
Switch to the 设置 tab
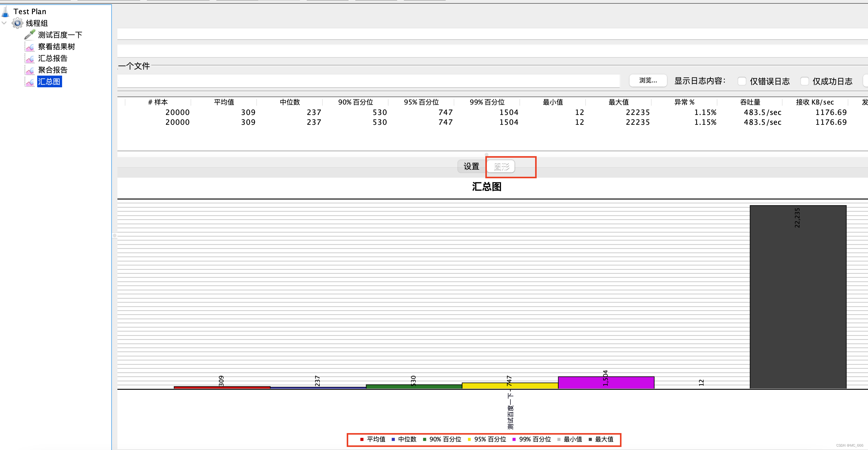[471, 167]
